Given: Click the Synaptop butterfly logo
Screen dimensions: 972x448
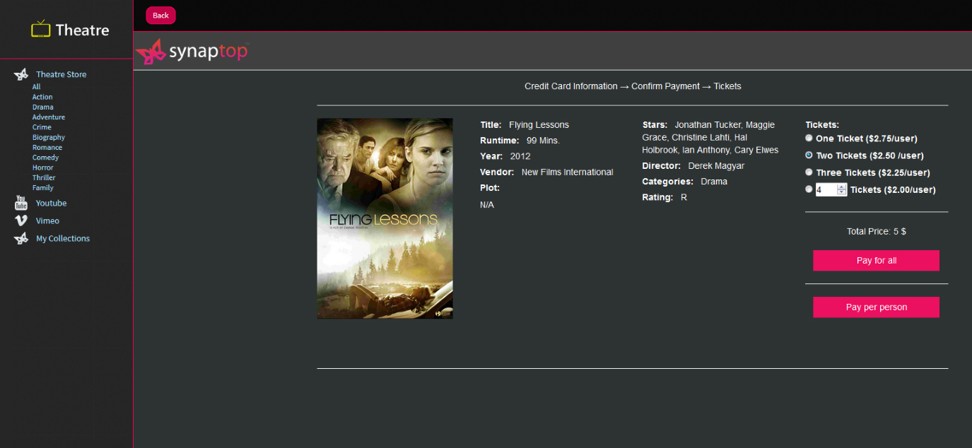Looking at the screenshot, I should (151, 52).
